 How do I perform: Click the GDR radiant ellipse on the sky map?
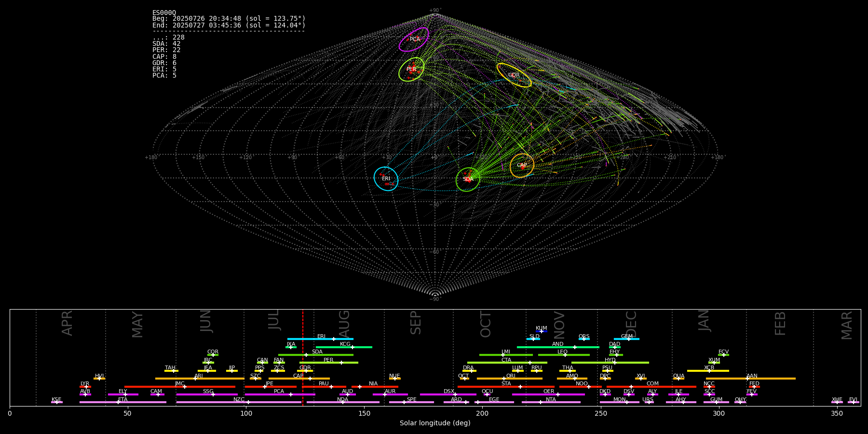[514, 75]
